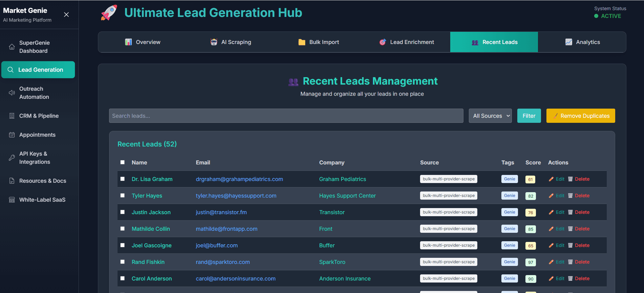This screenshot has width=644, height=293.
Task: Open the All Sources dropdown
Action: [x=490, y=116]
